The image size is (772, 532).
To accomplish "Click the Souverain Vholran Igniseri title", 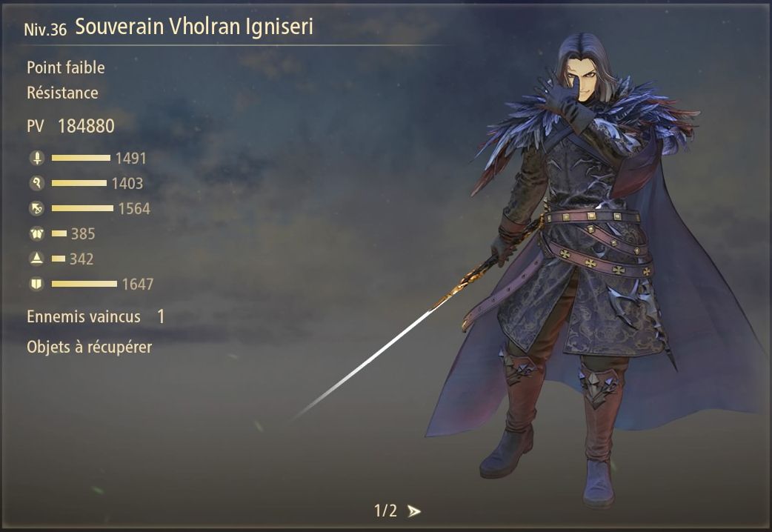I will click(194, 26).
